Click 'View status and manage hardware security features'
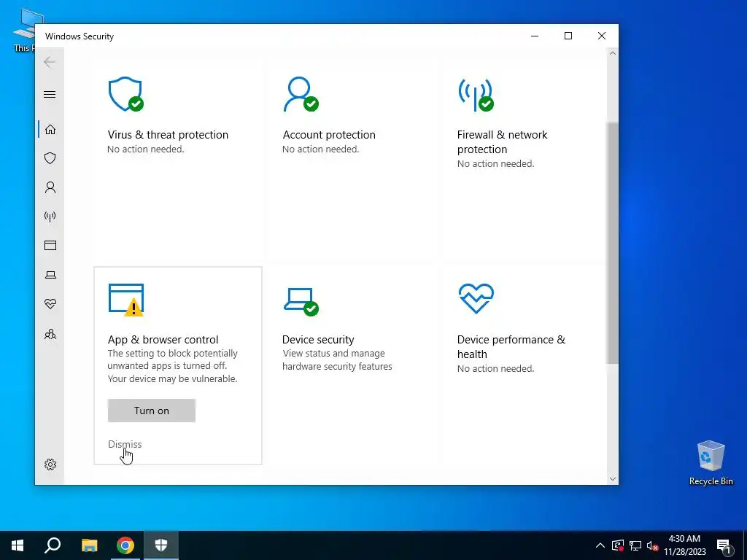Viewport: 747px width, 560px height. 337,360
